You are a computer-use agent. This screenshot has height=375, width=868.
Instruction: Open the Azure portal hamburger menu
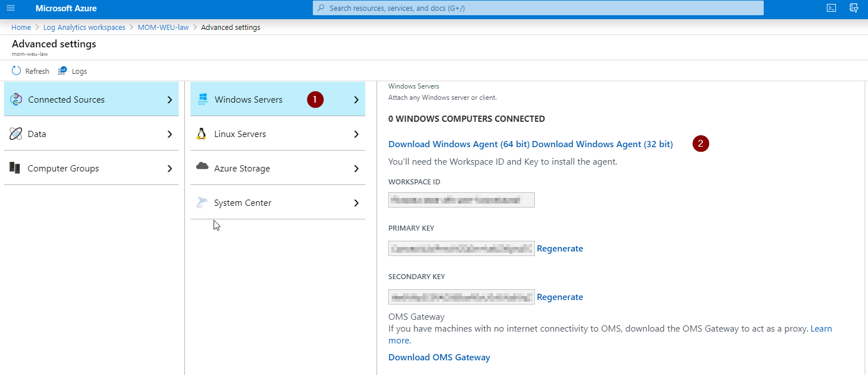(x=10, y=8)
